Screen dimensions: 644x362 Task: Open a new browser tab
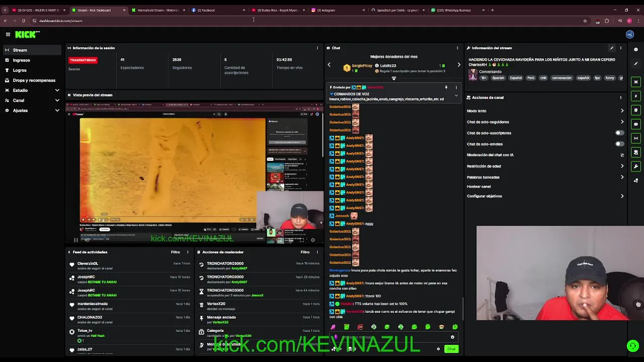[493, 10]
